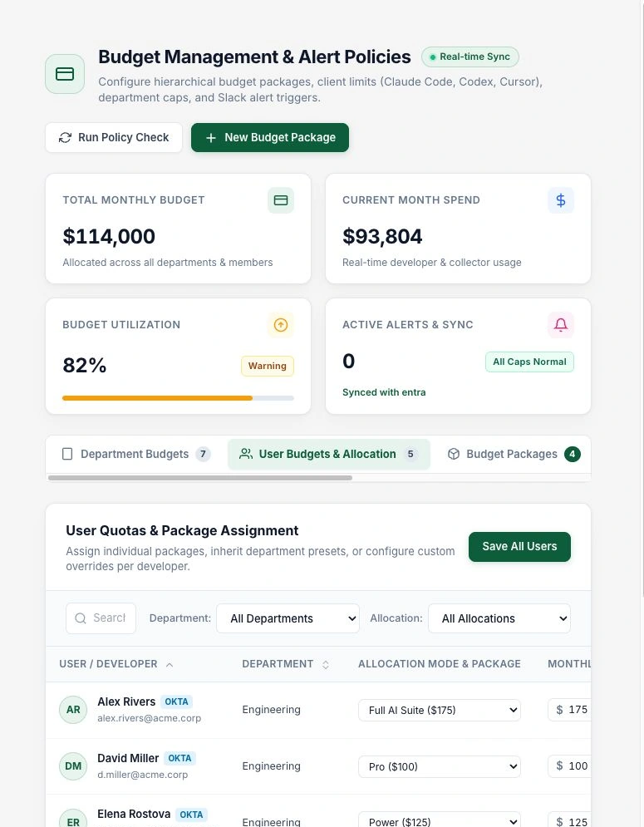Image resolution: width=644 pixels, height=827 pixels.
Task: Click d.miller@acme.corp email
Action: [x=142, y=775]
